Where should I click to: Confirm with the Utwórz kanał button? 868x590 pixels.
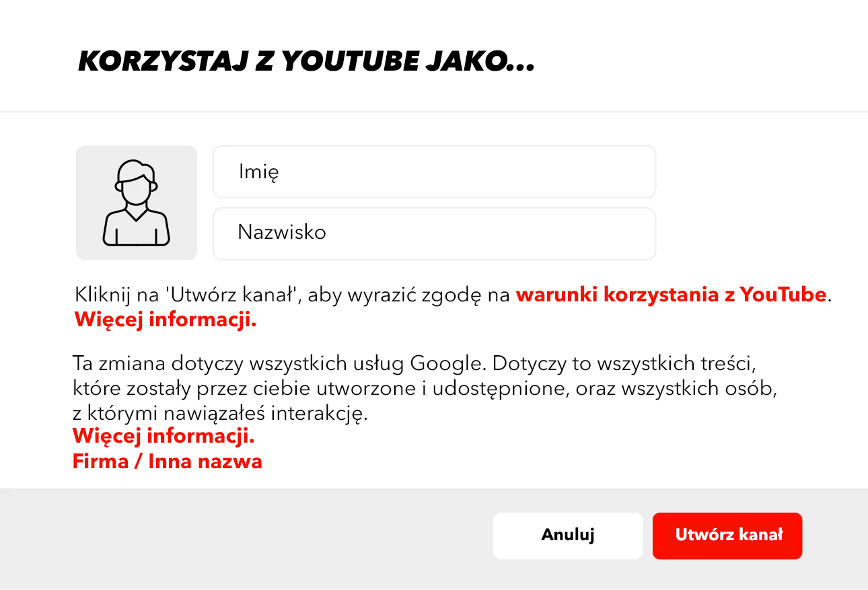point(727,536)
